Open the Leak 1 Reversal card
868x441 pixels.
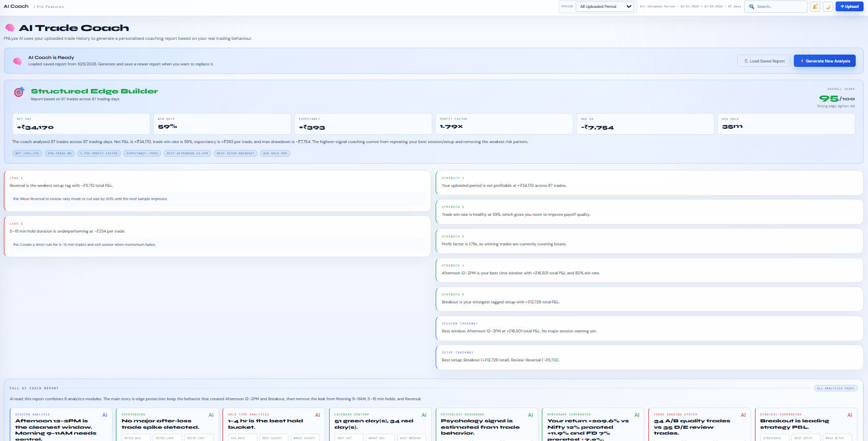217,191
